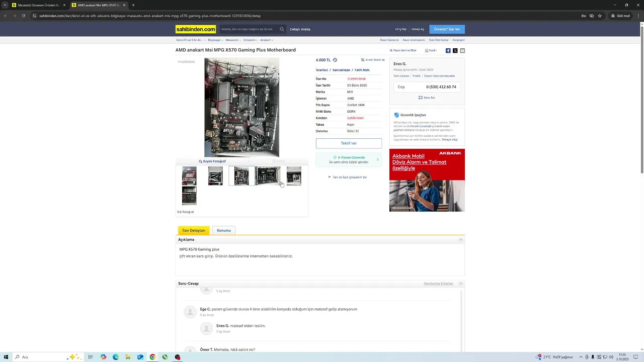Go back in browser history
This screenshot has height=362, width=644.
pyautogui.click(x=6, y=16)
